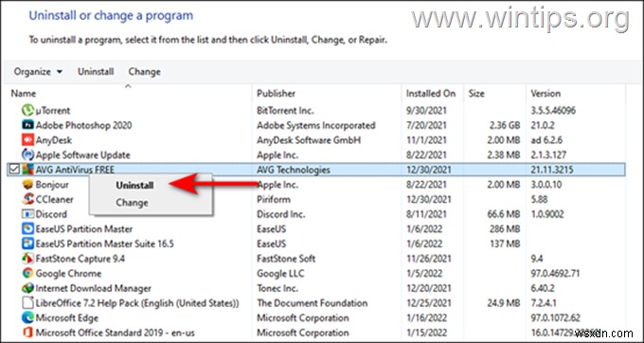Select the Discord program row
Viewport: 644px width, 343px height.
(316, 214)
